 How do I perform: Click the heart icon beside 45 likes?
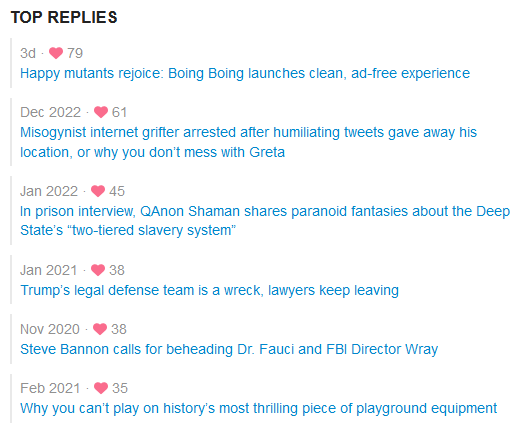click(x=98, y=191)
